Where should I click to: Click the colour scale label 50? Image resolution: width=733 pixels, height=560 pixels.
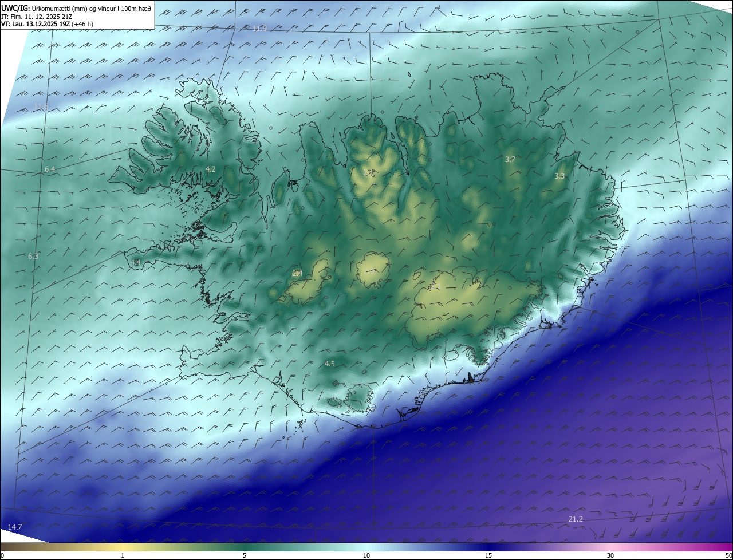(x=728, y=555)
